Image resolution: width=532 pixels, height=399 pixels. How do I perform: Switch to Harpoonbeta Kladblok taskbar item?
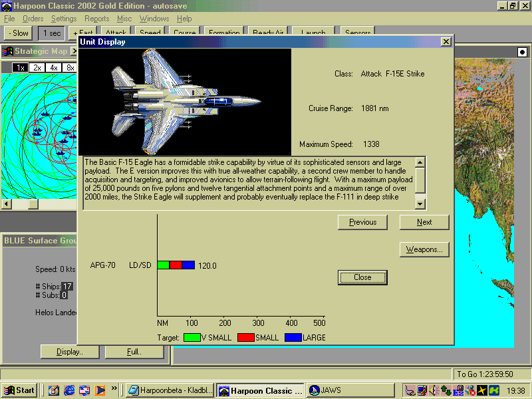click(x=170, y=390)
